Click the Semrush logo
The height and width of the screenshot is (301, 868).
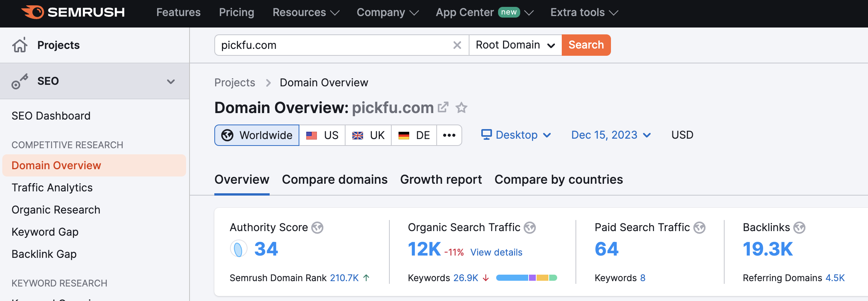(73, 12)
